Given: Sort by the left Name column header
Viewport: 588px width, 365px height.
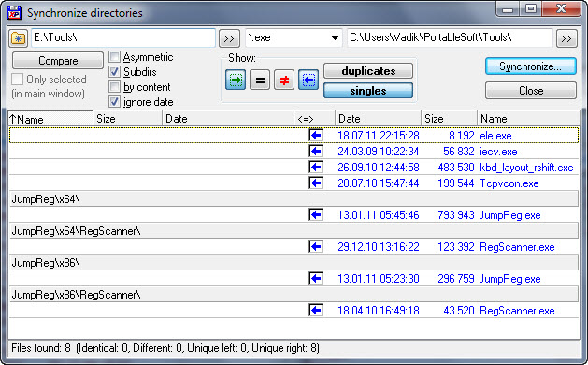Looking at the screenshot, I should coord(50,119).
